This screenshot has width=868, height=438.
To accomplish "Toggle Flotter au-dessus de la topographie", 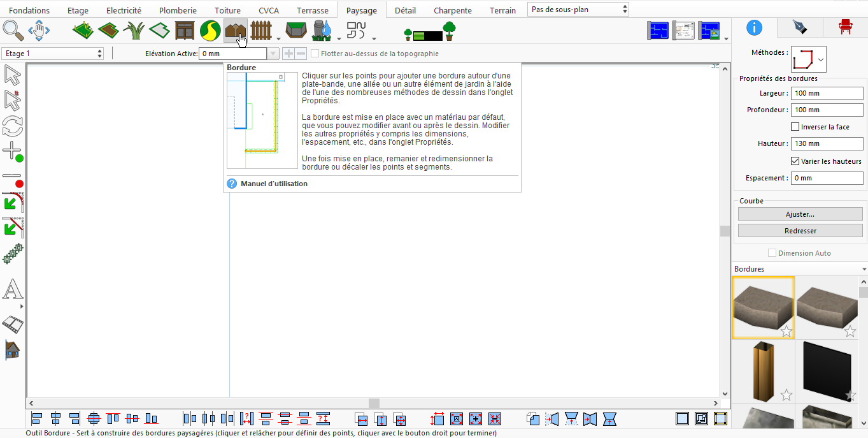I will click(315, 54).
